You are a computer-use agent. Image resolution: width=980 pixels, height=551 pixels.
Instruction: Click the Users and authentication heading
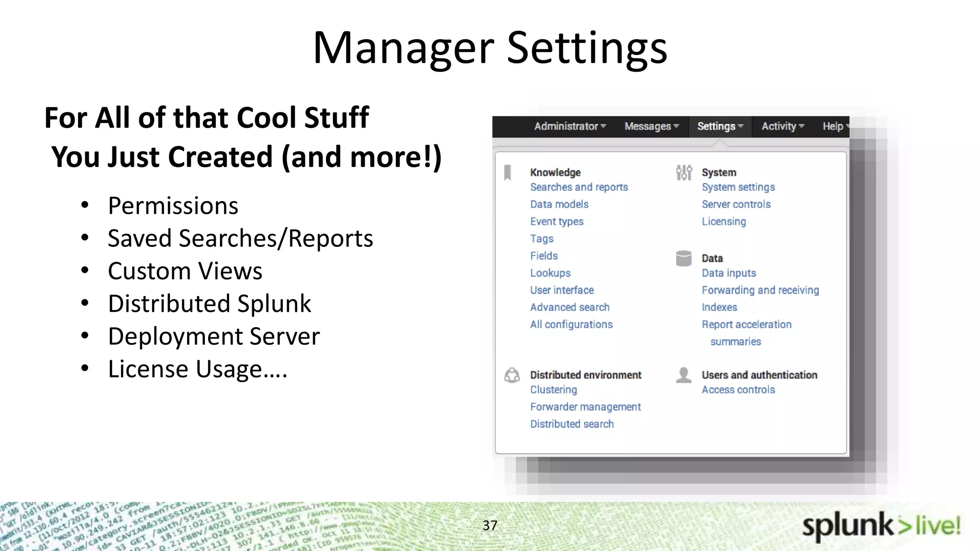coord(759,375)
